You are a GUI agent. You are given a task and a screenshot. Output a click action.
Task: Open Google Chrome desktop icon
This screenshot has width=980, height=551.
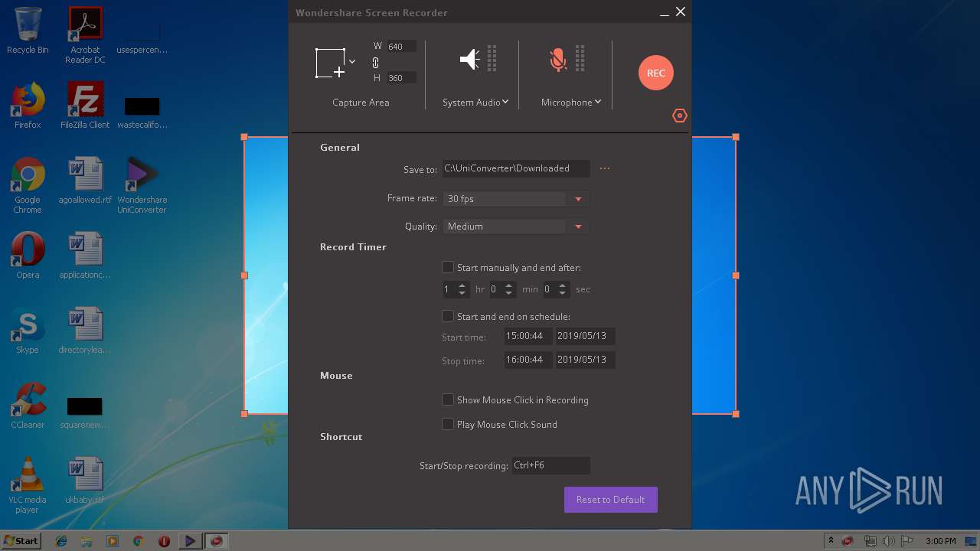tap(28, 186)
